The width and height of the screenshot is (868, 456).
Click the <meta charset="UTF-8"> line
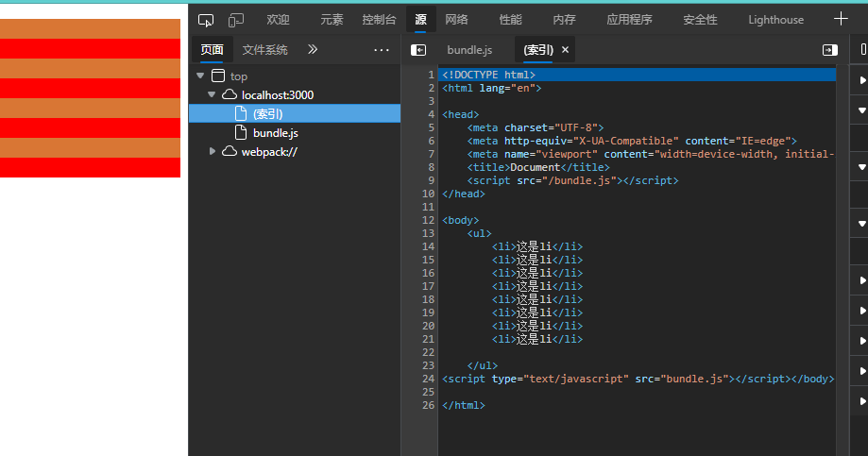(x=536, y=127)
